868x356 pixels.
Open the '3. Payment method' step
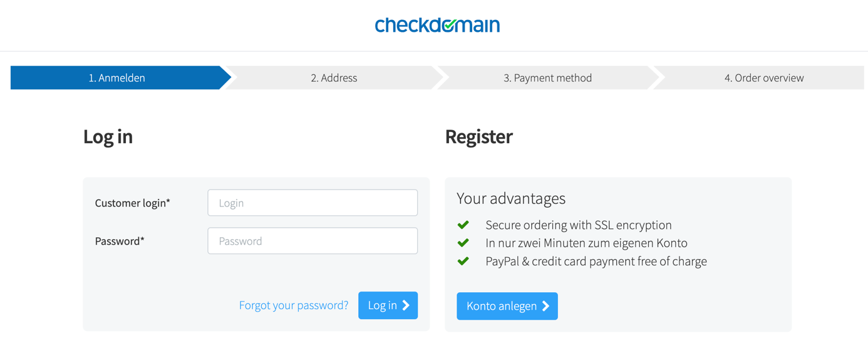[547, 78]
